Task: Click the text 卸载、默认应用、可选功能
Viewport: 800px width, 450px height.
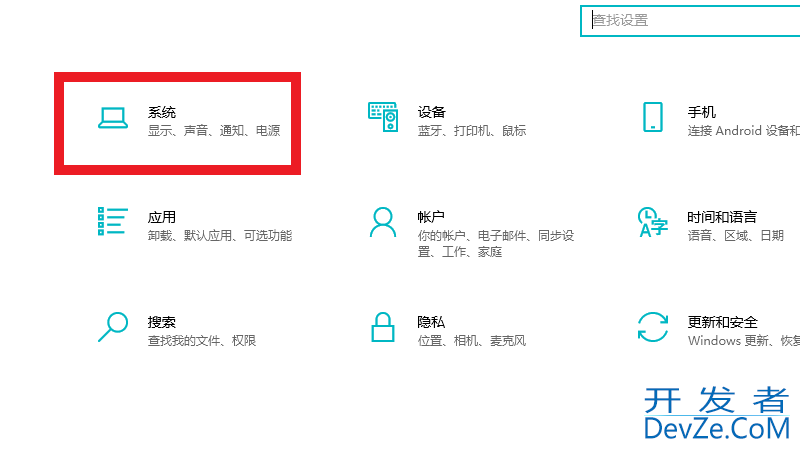Action: pos(220,236)
